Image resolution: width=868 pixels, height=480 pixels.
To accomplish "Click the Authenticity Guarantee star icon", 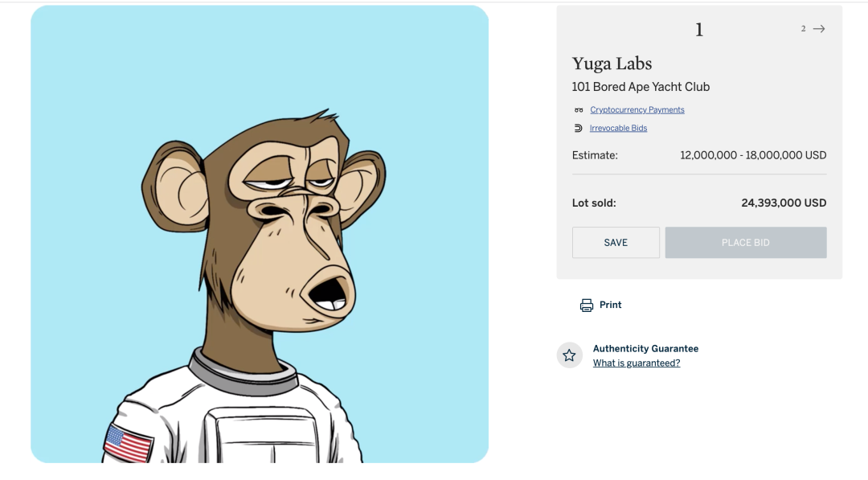I will (569, 355).
